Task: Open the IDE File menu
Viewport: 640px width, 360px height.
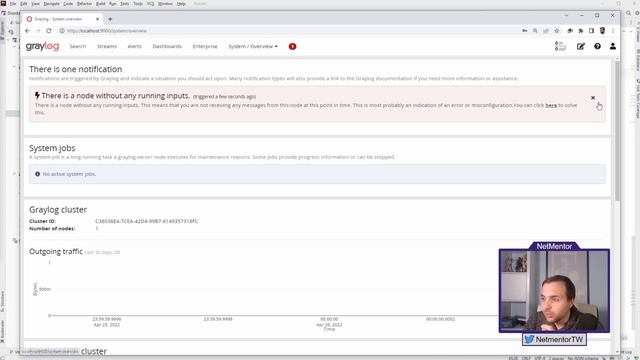Action: pos(13,4)
